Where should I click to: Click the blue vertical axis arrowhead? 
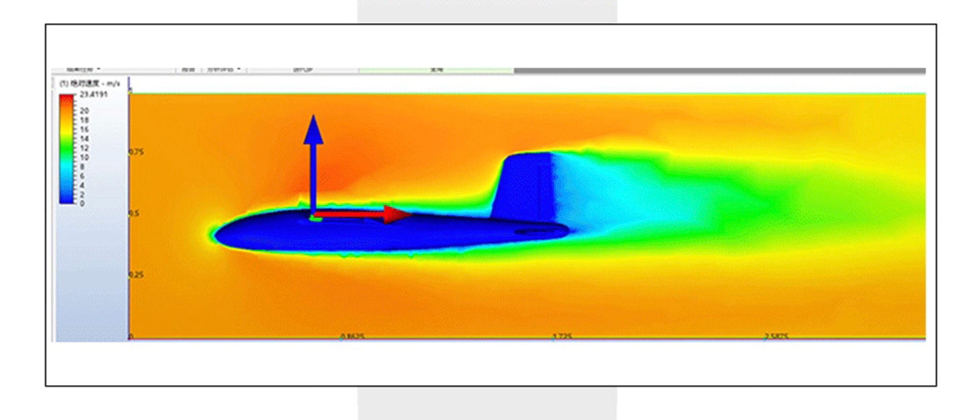[313, 130]
